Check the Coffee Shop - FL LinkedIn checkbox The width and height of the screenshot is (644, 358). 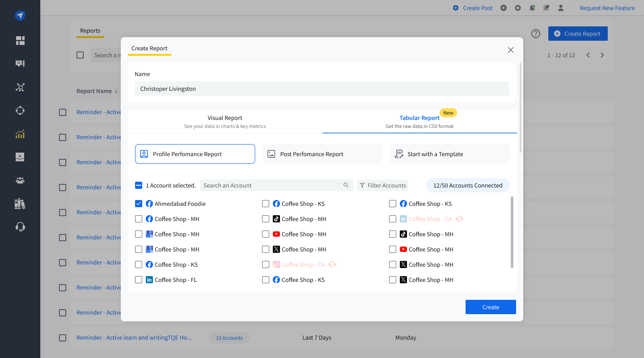139,280
